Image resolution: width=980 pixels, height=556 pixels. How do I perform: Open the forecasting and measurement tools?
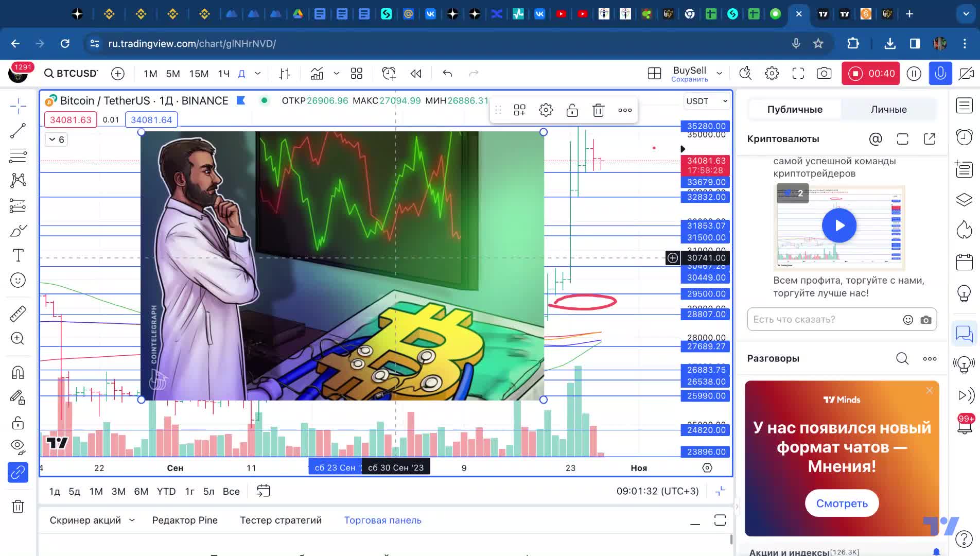pos(18,205)
